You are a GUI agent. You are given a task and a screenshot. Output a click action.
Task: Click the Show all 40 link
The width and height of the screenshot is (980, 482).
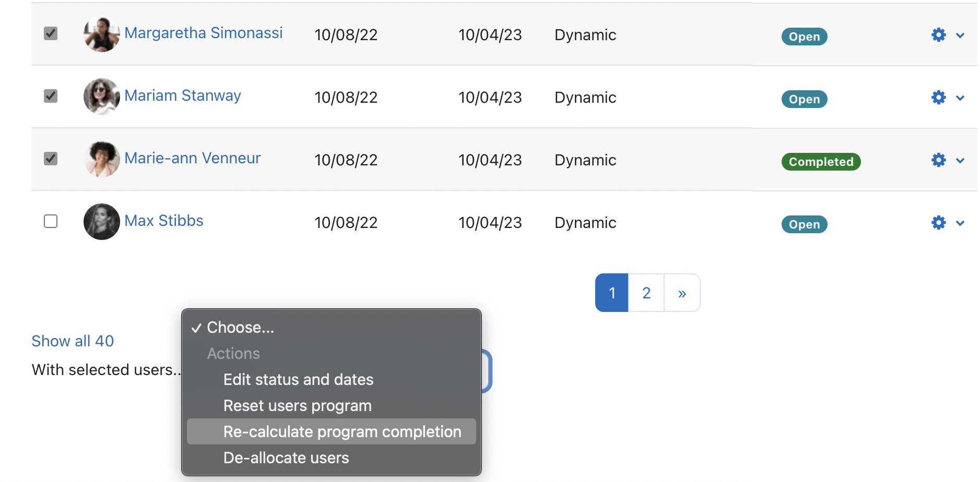73,341
